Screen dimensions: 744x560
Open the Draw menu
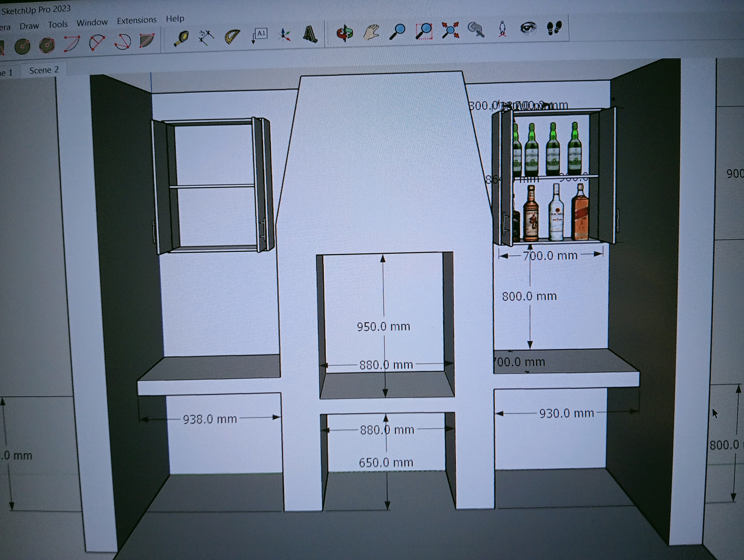pyautogui.click(x=29, y=26)
